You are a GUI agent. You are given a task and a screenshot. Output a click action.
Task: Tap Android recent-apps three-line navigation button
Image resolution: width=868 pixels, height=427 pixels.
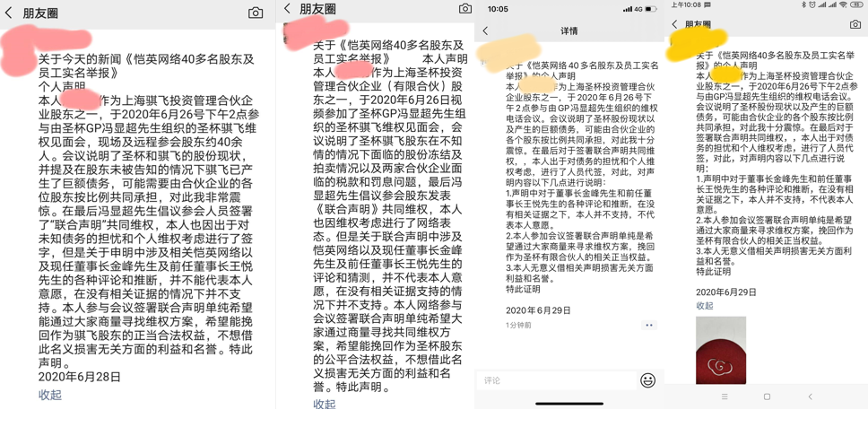pyautogui.click(x=725, y=396)
